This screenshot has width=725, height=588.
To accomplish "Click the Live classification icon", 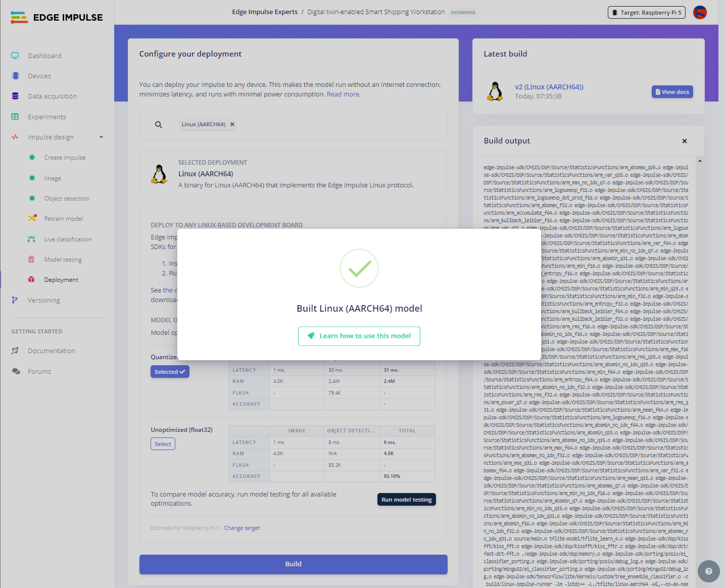I will coord(31,239).
